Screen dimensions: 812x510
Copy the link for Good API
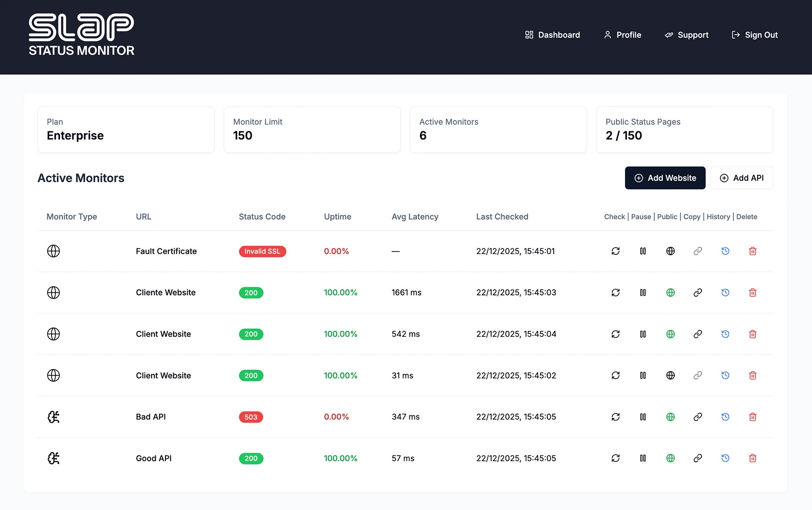coord(698,458)
